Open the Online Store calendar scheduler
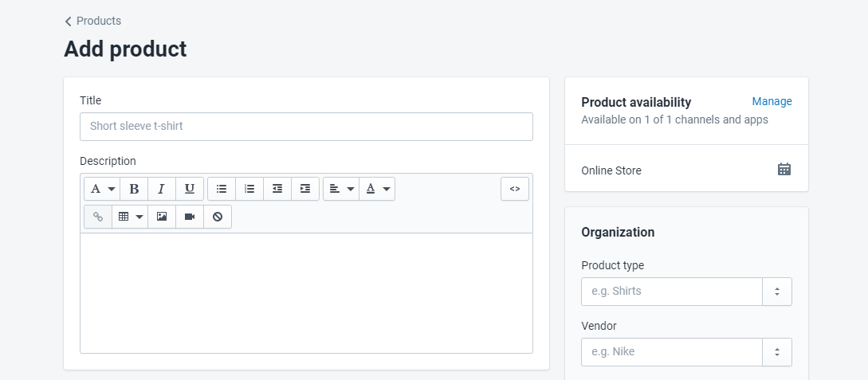The height and width of the screenshot is (380, 868). tap(784, 169)
